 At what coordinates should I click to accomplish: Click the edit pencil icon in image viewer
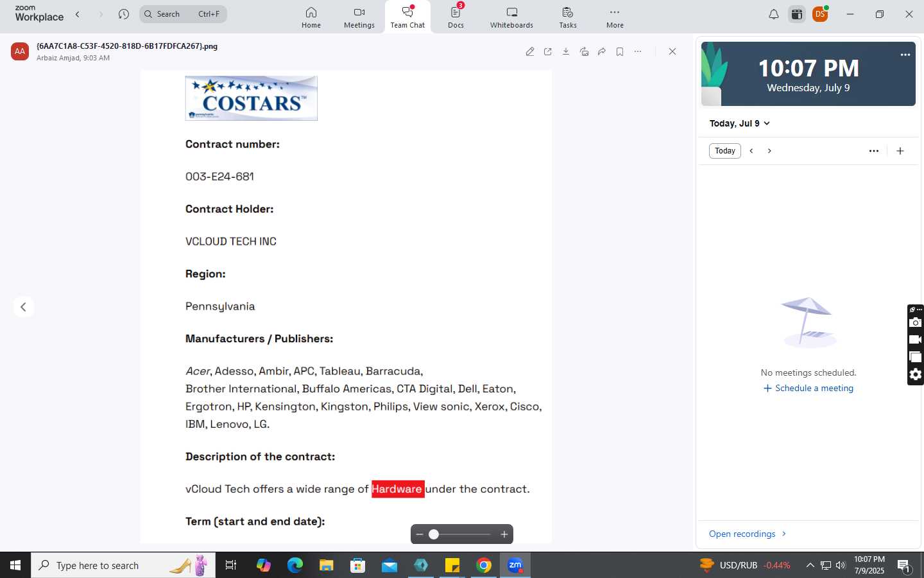point(530,51)
